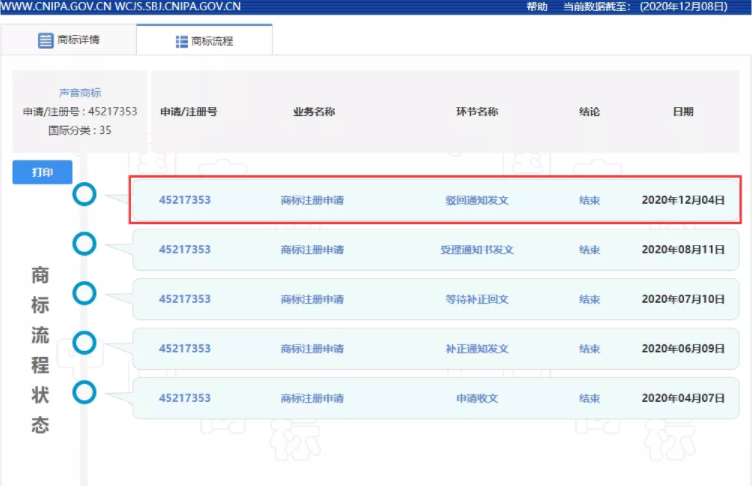Click the 声音商标 link
752x496 pixels.
pos(80,93)
